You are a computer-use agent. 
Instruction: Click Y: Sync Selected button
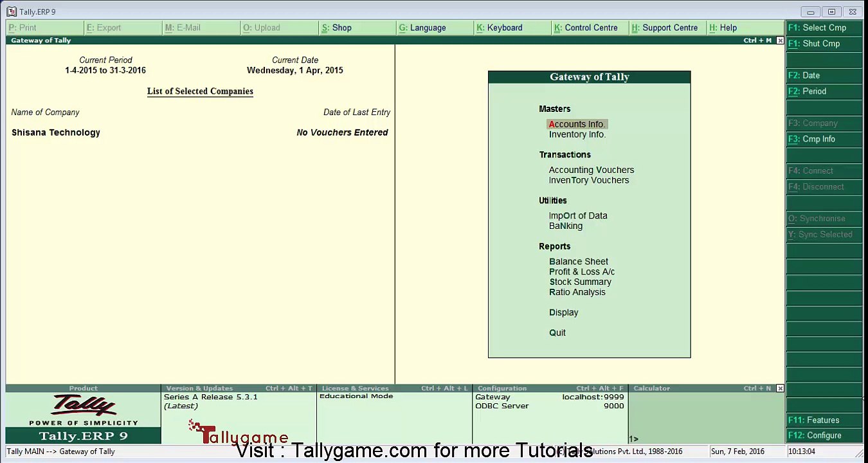click(x=824, y=235)
